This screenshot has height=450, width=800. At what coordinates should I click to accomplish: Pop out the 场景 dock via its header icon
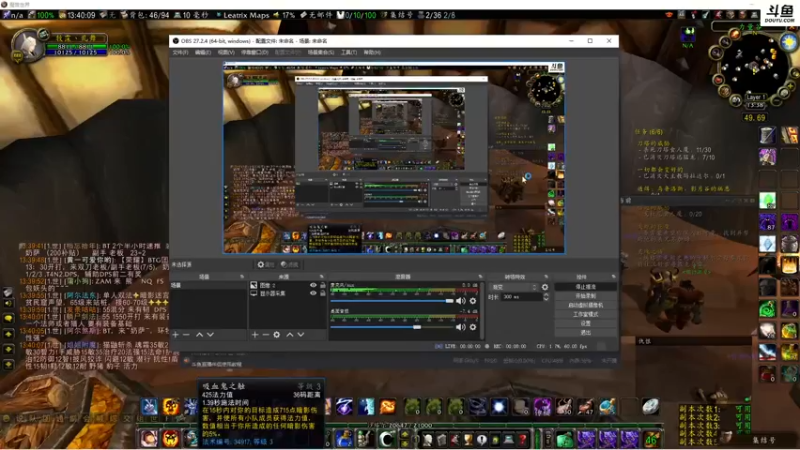point(242,277)
